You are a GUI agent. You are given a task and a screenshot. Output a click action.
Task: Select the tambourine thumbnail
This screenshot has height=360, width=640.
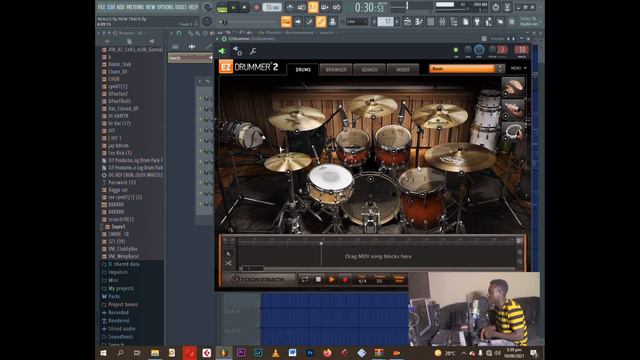pyautogui.click(x=513, y=131)
